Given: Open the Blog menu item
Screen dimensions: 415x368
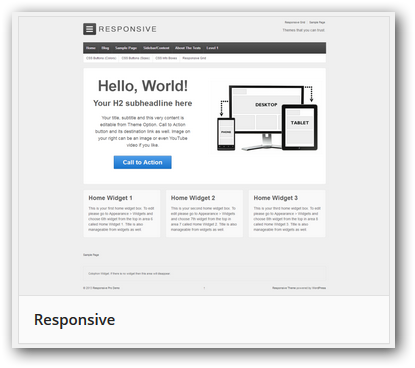Looking at the screenshot, I should click(105, 48).
